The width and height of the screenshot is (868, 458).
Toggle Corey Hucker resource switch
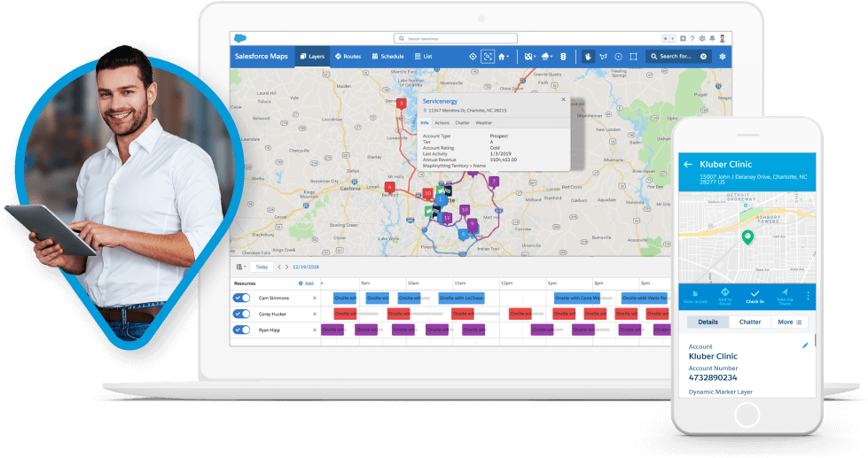(241, 314)
